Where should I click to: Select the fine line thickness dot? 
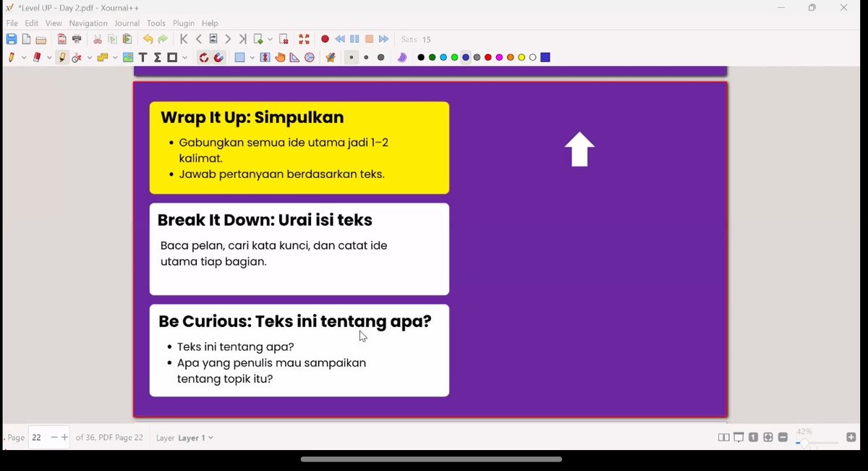tap(352, 57)
